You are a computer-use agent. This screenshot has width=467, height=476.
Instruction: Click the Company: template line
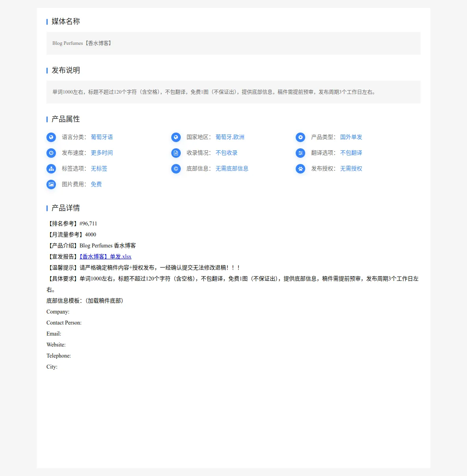58,312
